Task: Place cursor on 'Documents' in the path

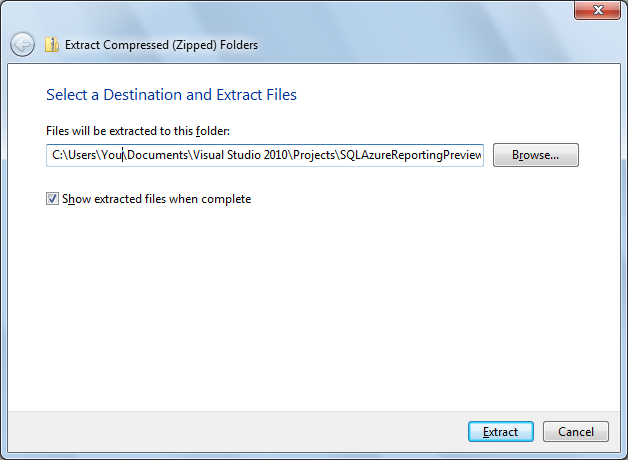Action: pyautogui.click(x=153, y=156)
